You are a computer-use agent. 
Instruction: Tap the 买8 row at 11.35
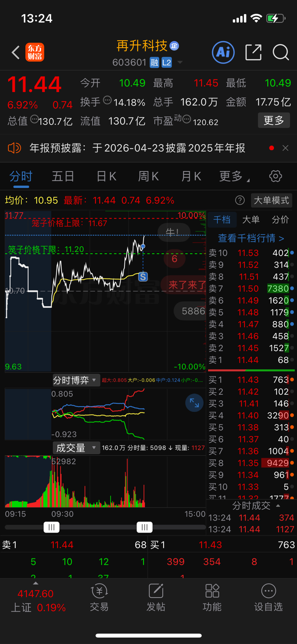pyautogui.click(x=251, y=463)
